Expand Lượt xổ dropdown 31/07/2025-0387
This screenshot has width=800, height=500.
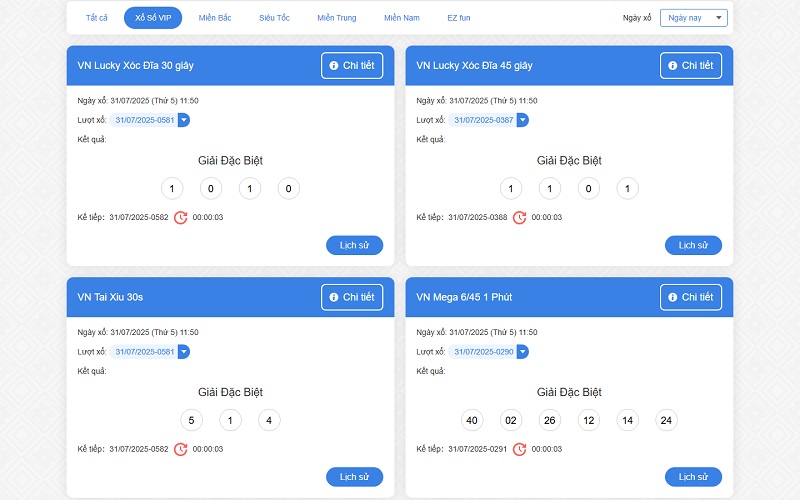click(x=522, y=120)
